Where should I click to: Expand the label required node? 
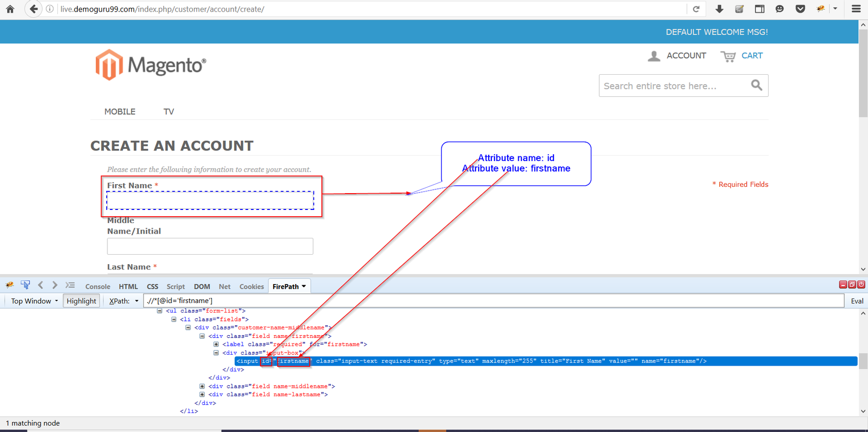[216, 345]
